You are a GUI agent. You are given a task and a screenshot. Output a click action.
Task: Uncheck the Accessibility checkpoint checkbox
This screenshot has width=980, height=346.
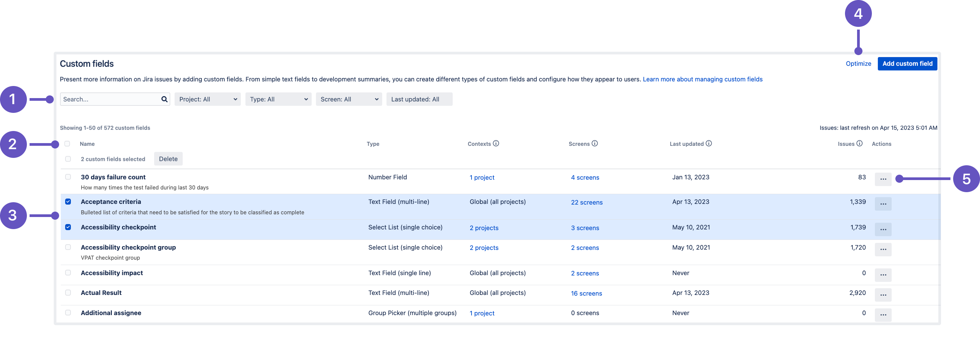tap(68, 227)
